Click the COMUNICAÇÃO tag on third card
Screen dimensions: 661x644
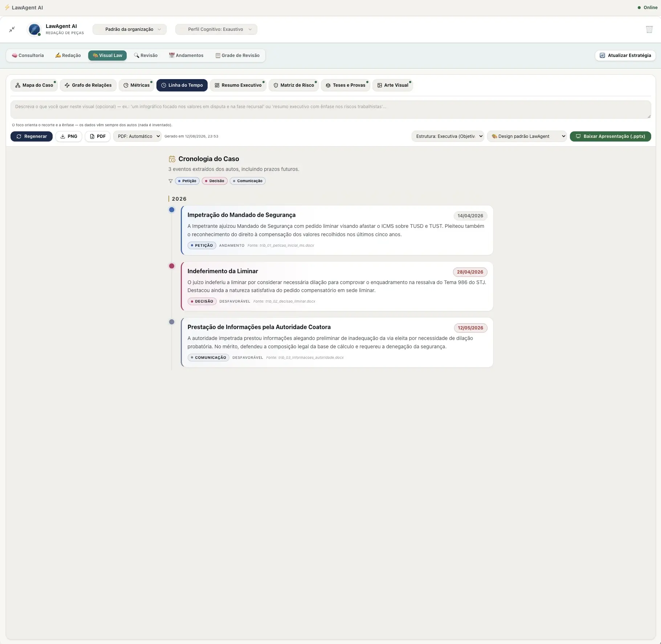[208, 358]
